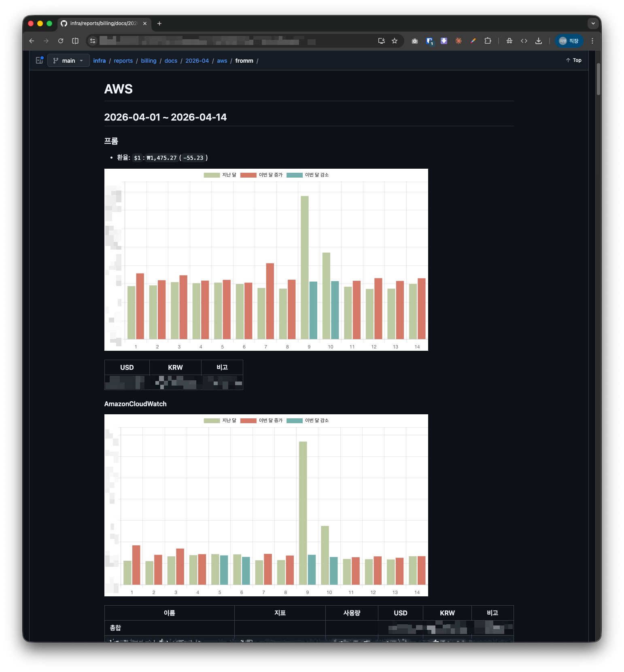This screenshot has width=624, height=672.
Task: Expand the file tree side panel
Action: (x=39, y=60)
